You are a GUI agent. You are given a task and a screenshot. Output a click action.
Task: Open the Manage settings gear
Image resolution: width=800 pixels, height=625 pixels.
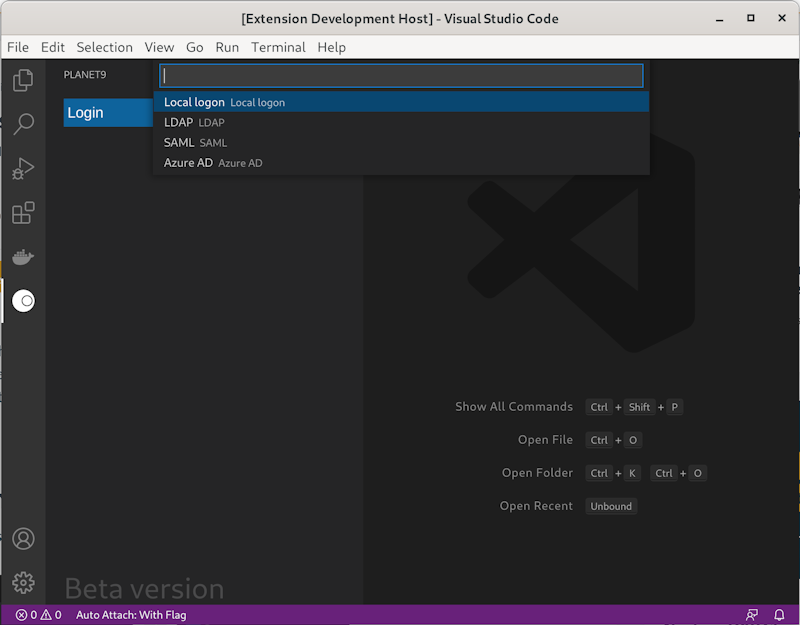(22, 582)
